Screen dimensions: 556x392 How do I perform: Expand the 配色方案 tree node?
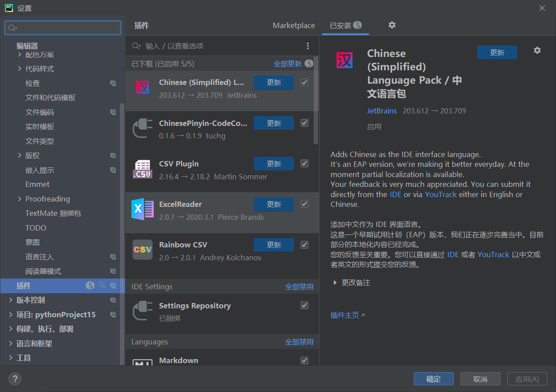pyautogui.click(x=19, y=54)
